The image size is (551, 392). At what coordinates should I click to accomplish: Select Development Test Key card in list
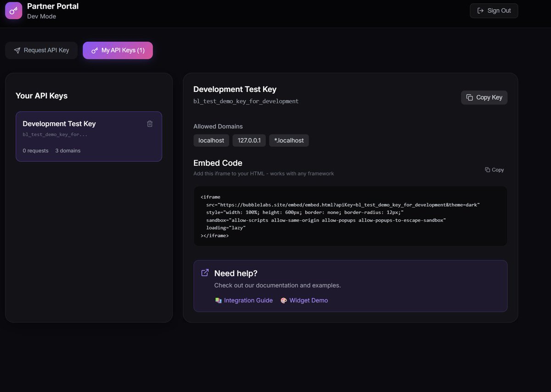coord(89,136)
